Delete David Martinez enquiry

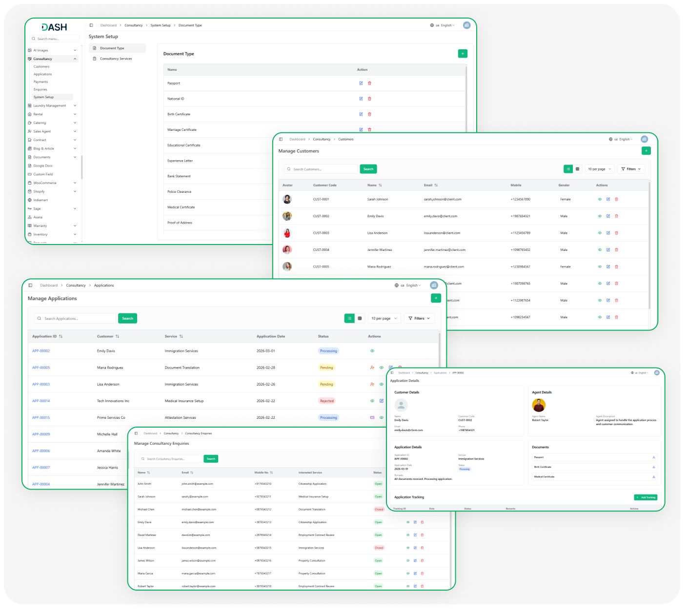422,535
